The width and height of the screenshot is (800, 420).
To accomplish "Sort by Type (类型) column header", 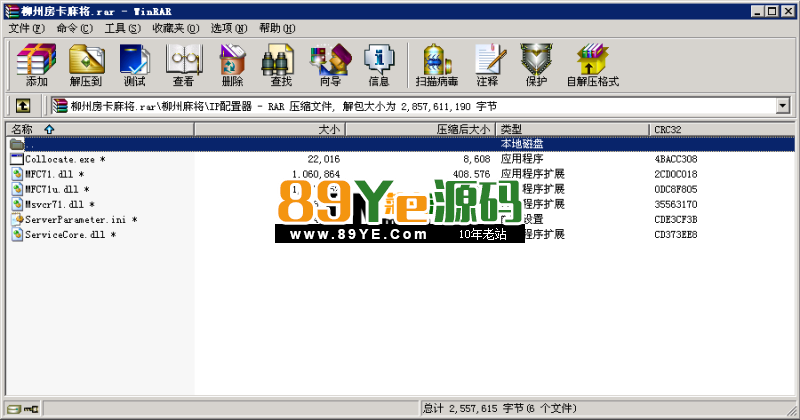I will (573, 129).
